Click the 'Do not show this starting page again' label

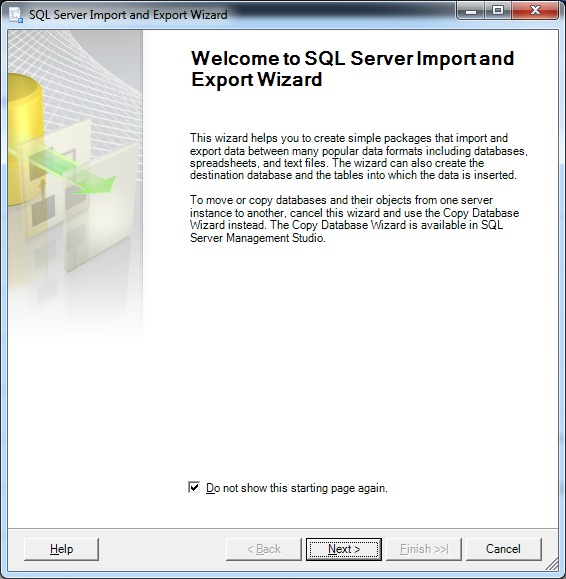click(297, 488)
